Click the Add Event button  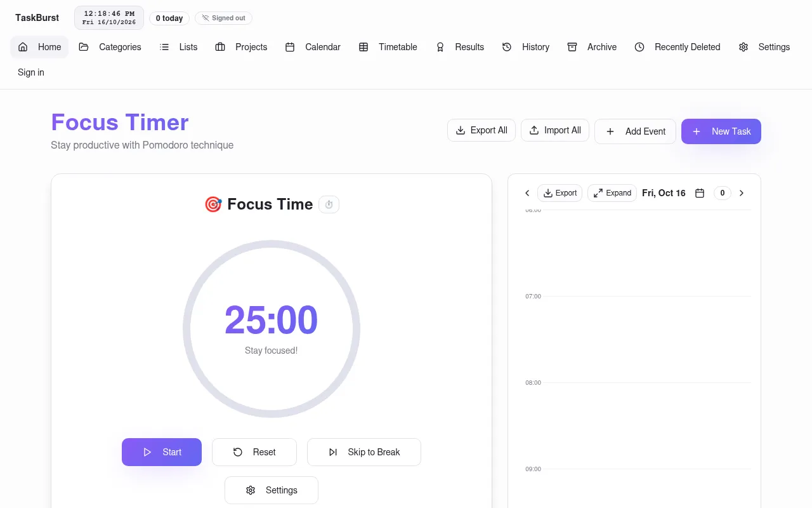tap(635, 131)
